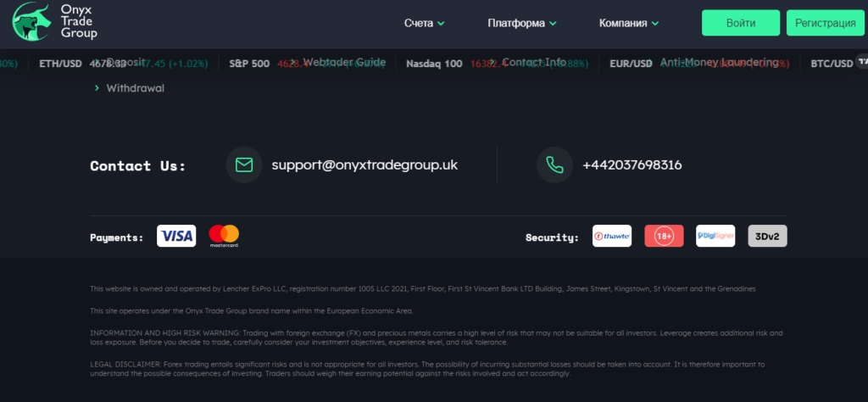Click the S&P 500 ticker entry
The width and height of the screenshot is (868, 402).
(307, 64)
